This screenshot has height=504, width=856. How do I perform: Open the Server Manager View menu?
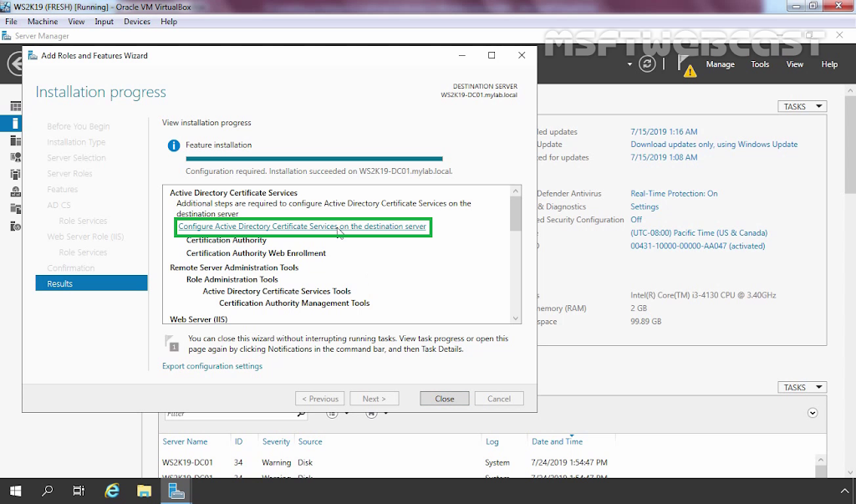click(794, 64)
